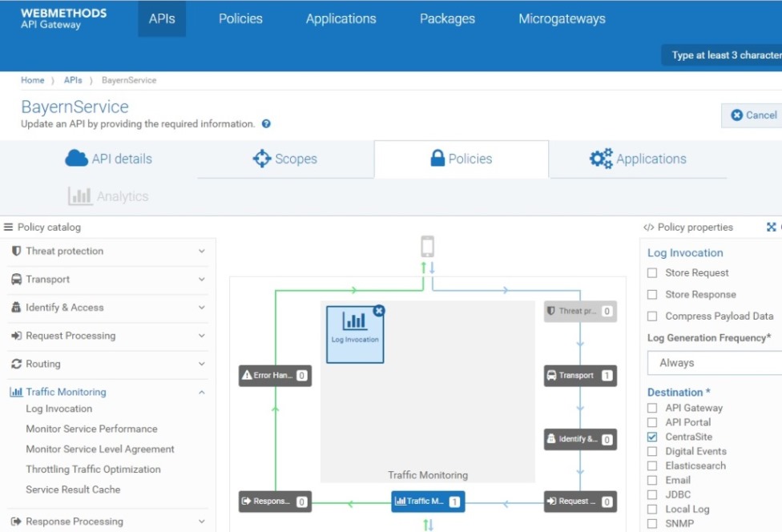
Task: Click the Routing refresh icon in catalog
Action: (17, 364)
